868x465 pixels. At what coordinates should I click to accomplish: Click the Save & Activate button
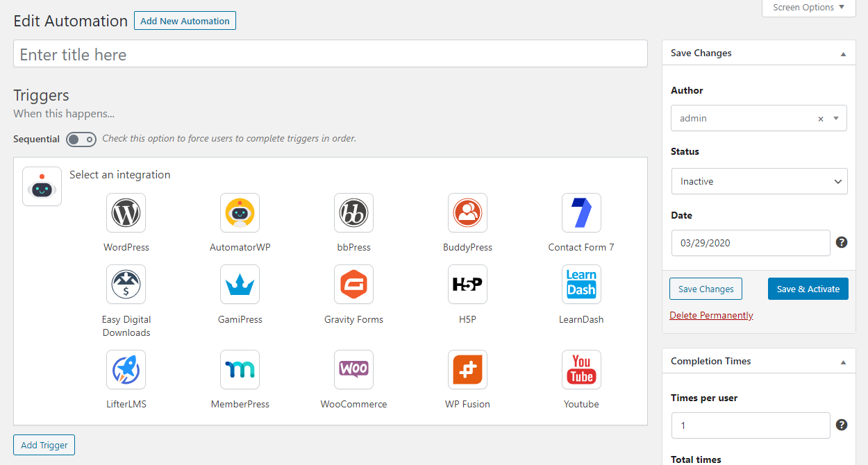(x=808, y=289)
